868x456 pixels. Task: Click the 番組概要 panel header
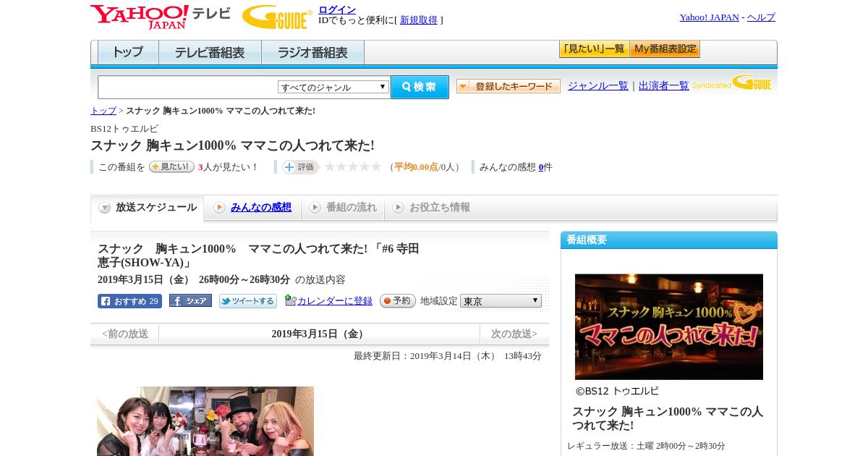coord(669,240)
